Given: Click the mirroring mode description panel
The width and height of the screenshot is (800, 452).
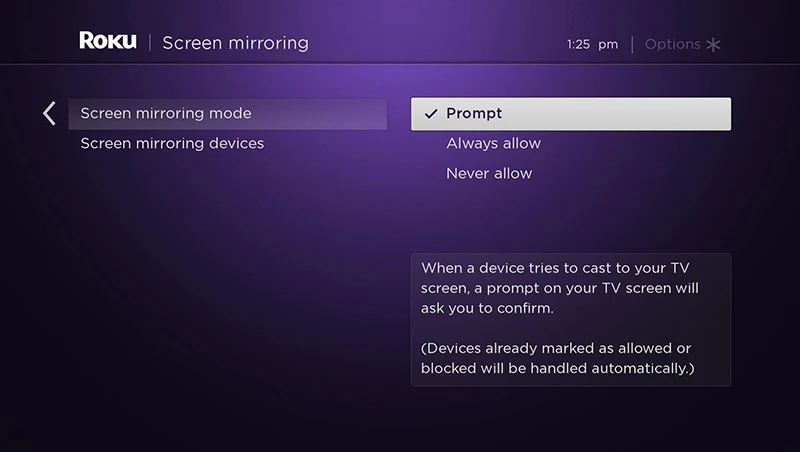Looking at the screenshot, I should [571, 319].
